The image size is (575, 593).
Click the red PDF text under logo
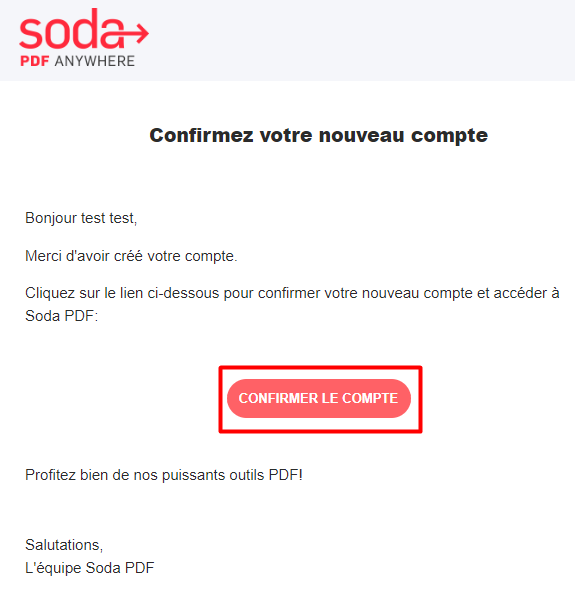34,61
